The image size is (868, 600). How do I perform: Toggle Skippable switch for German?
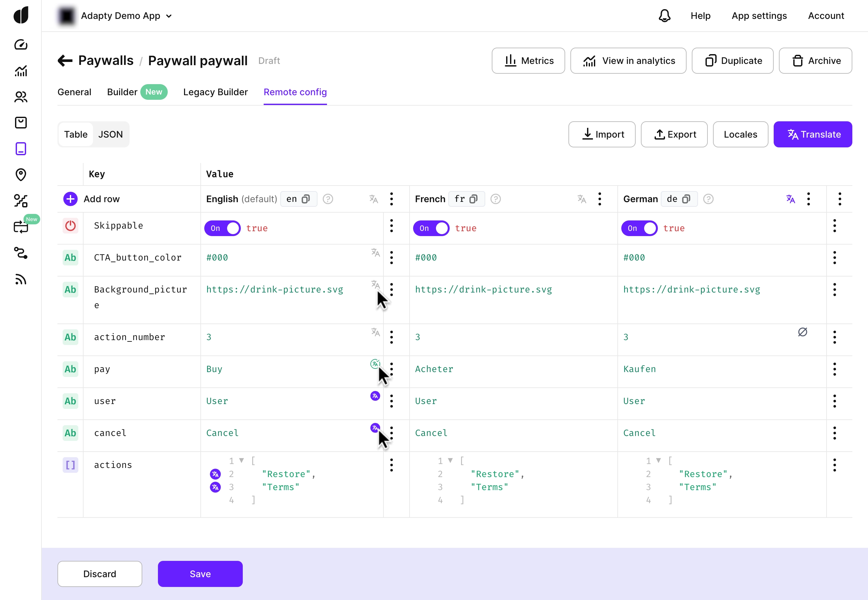(x=639, y=228)
